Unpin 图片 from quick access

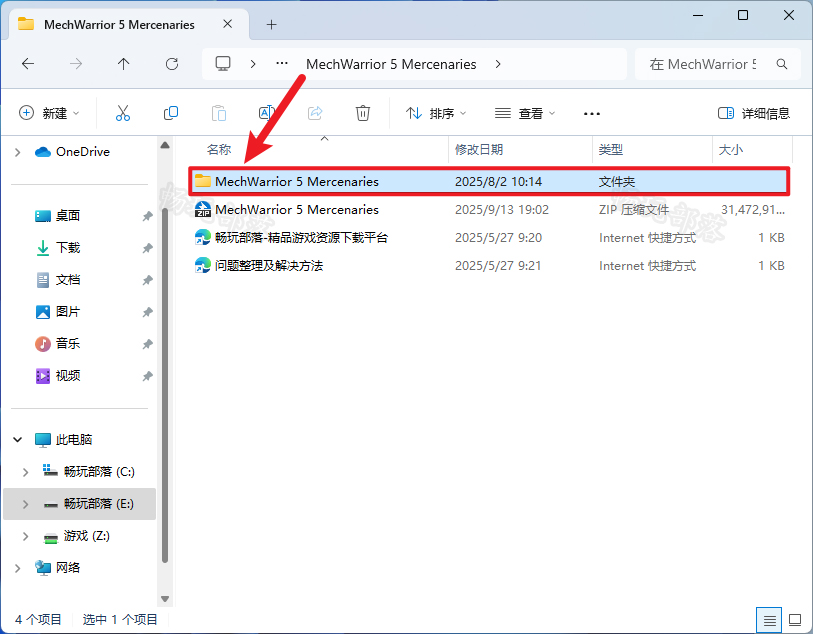pyautogui.click(x=148, y=312)
